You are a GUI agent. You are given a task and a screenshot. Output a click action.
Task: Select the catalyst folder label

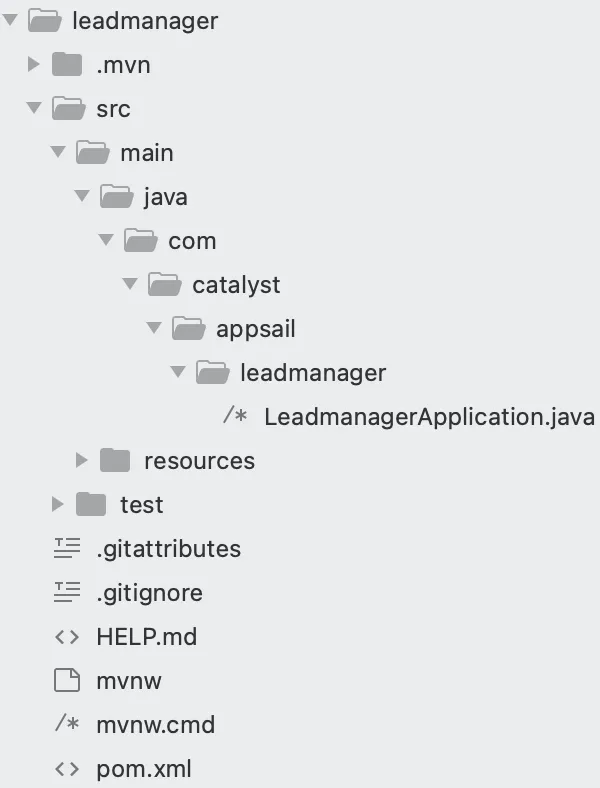coord(236,285)
